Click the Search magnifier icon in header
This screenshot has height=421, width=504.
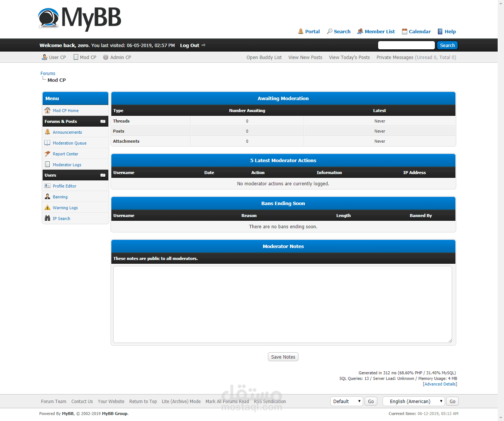[x=330, y=31]
